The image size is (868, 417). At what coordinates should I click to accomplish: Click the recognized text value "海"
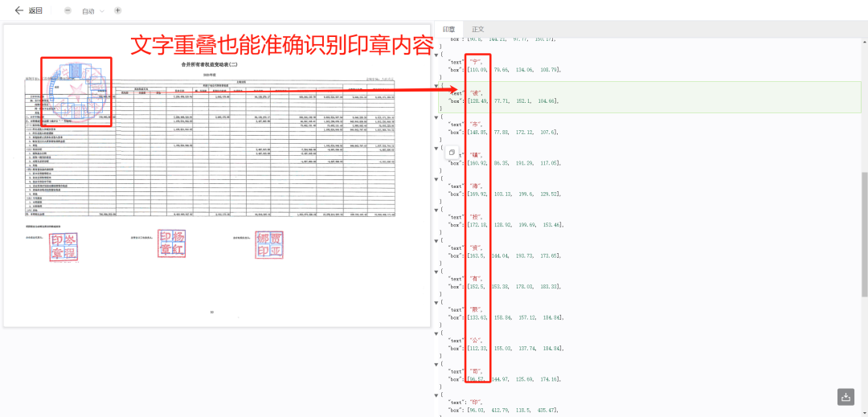point(475,186)
